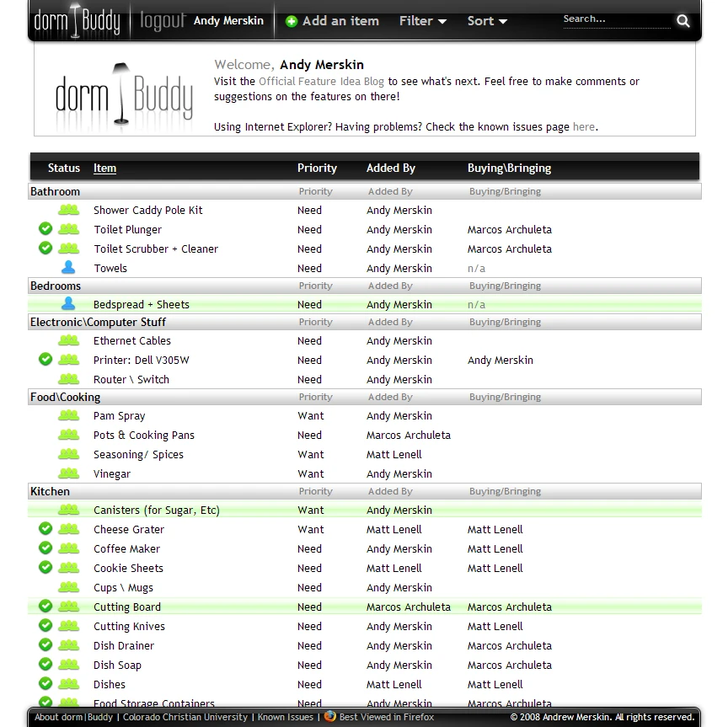Toggle the green checkmark for Printer: Dell V305W
The width and height of the screenshot is (728, 727).
(45, 360)
